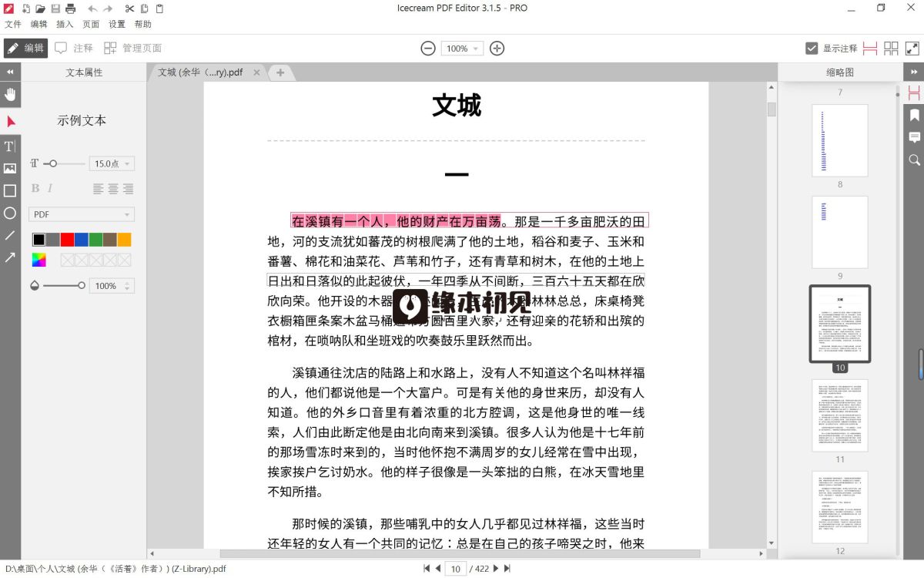Close the 文城 pdf document tab
Screen dimensions: 924x578
tap(257, 72)
